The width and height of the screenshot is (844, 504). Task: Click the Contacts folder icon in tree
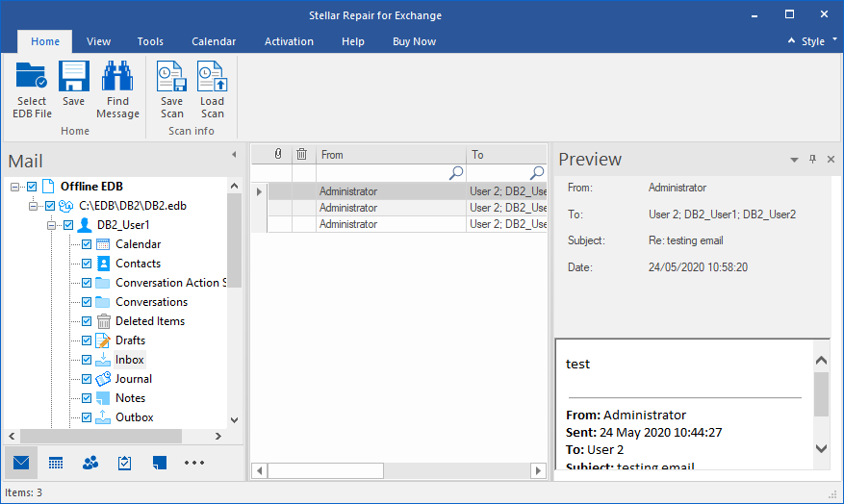click(x=103, y=264)
